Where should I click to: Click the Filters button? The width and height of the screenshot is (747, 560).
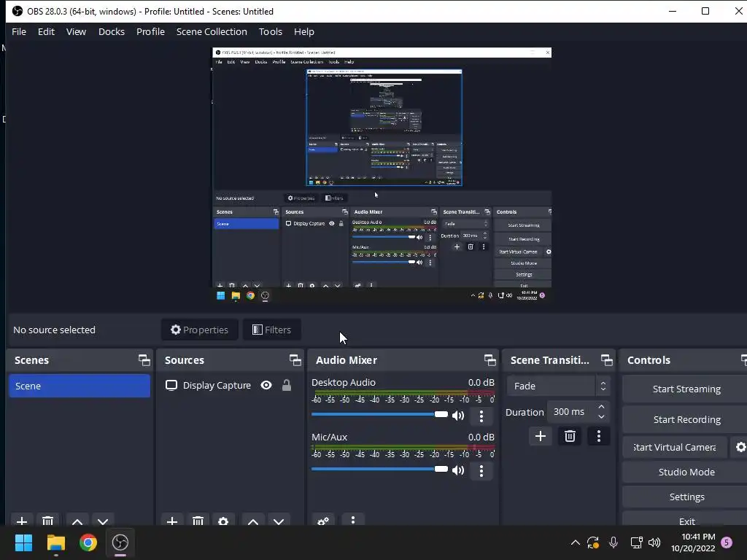click(271, 330)
